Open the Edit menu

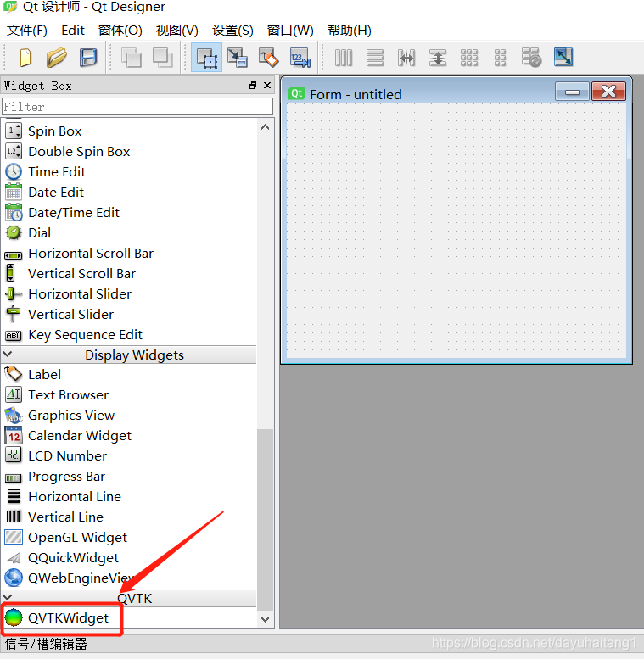click(73, 31)
